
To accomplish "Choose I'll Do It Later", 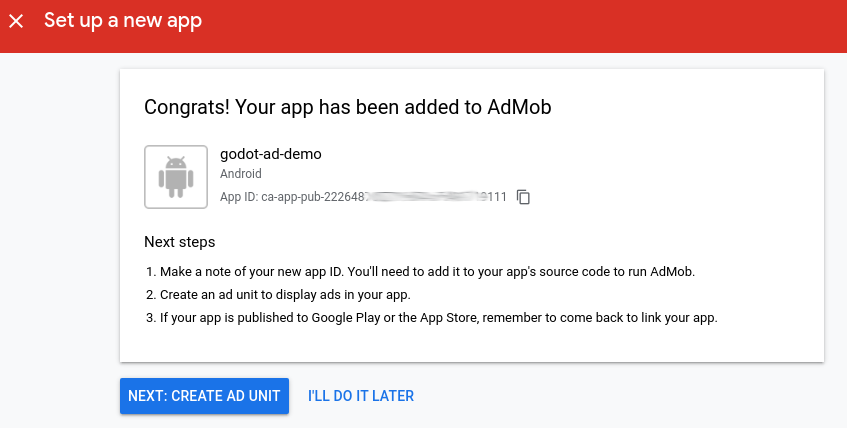I will [x=361, y=396].
